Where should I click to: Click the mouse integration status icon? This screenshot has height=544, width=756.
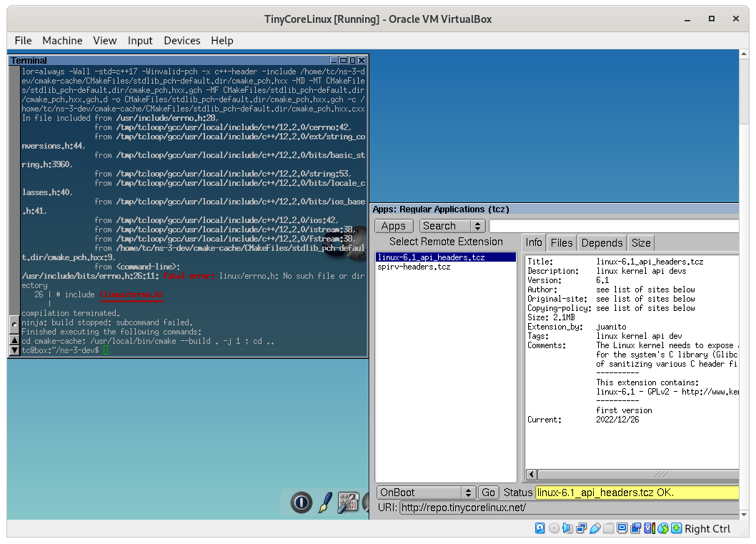663,528
